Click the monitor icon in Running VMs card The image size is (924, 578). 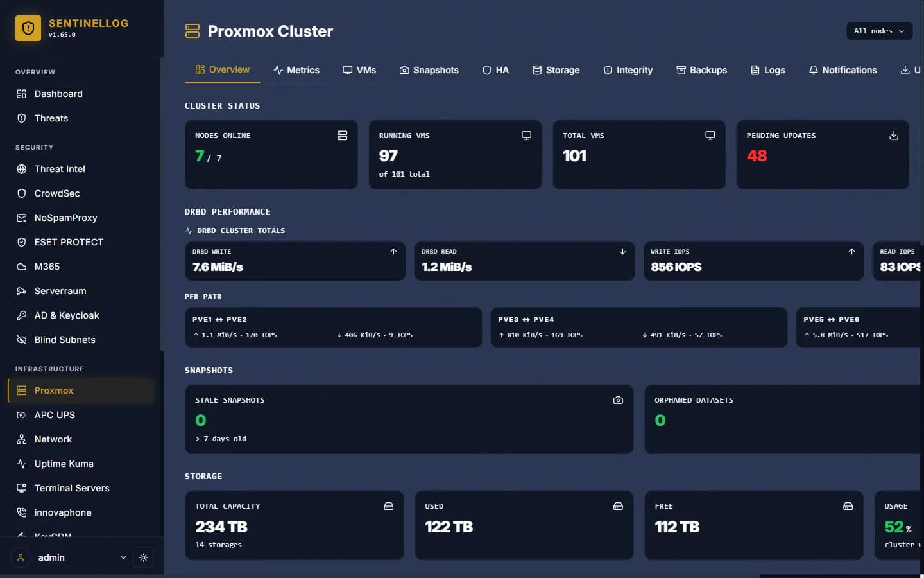click(x=526, y=136)
